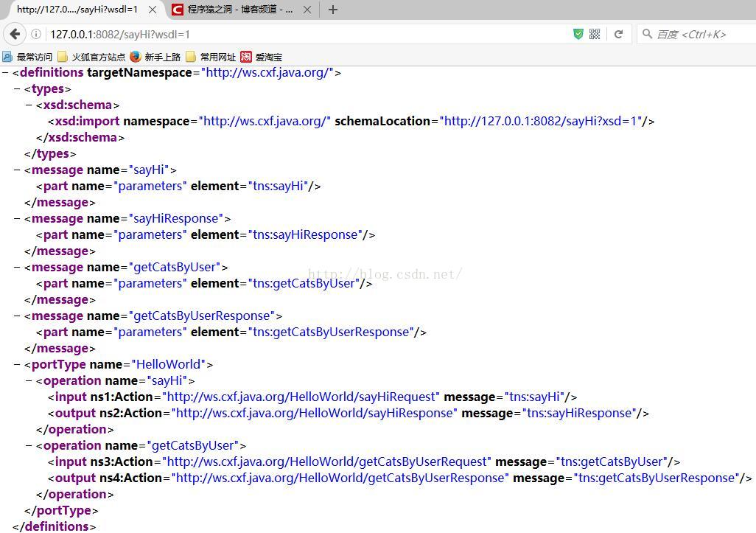Viewport: 756px width, 533px height.
Task: Click the closing </types> tag
Action: (50, 154)
